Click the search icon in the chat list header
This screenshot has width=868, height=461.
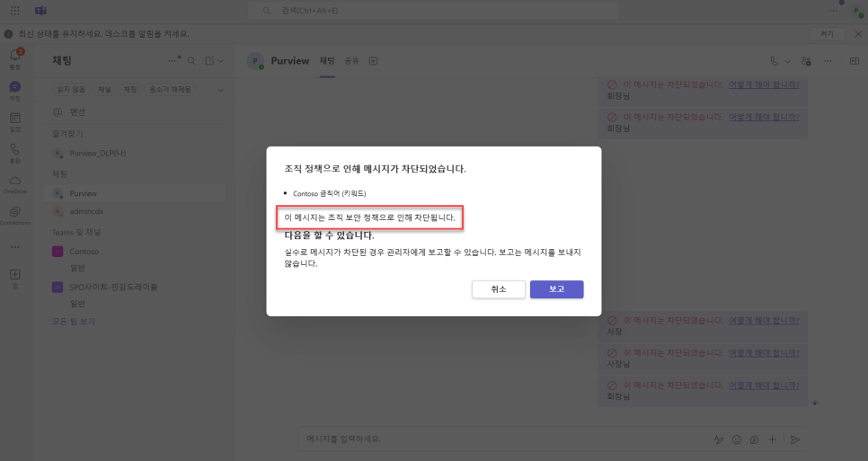[191, 61]
